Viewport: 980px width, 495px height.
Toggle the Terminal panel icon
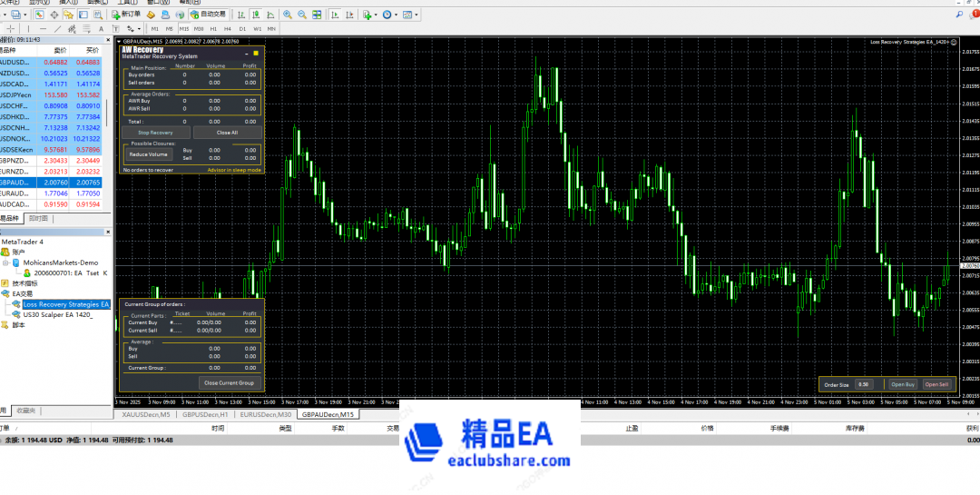pyautogui.click(x=83, y=15)
